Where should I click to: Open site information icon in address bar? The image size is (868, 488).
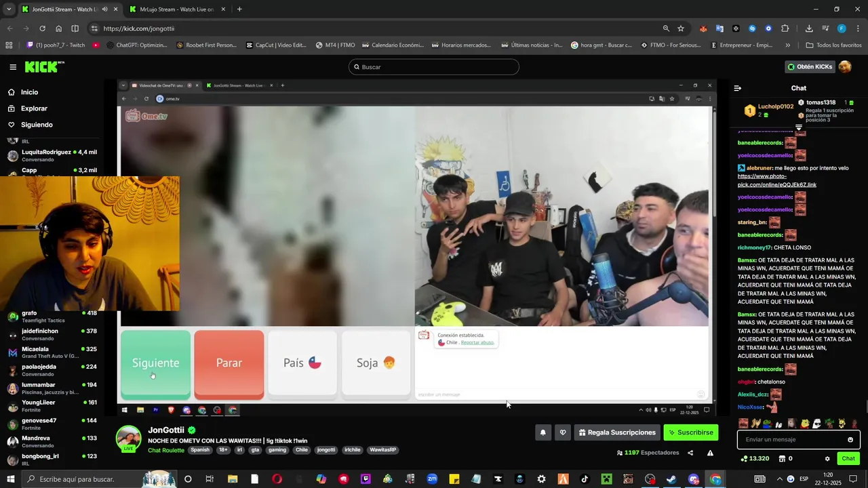click(94, 28)
